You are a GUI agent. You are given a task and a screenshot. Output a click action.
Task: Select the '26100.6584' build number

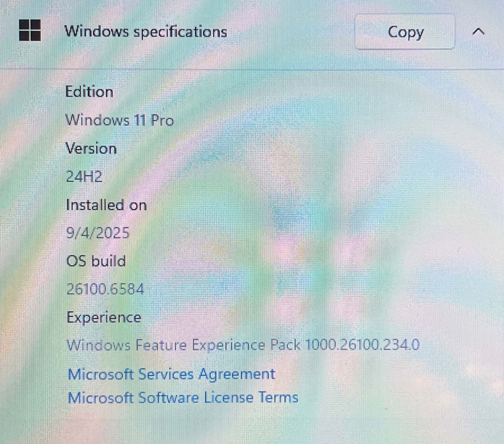[105, 289]
